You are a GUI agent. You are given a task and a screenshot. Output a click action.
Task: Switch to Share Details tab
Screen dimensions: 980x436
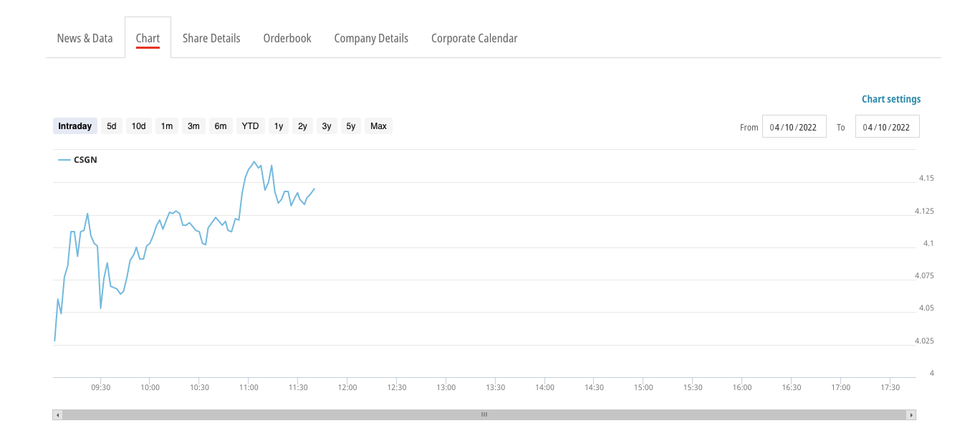[x=211, y=38]
